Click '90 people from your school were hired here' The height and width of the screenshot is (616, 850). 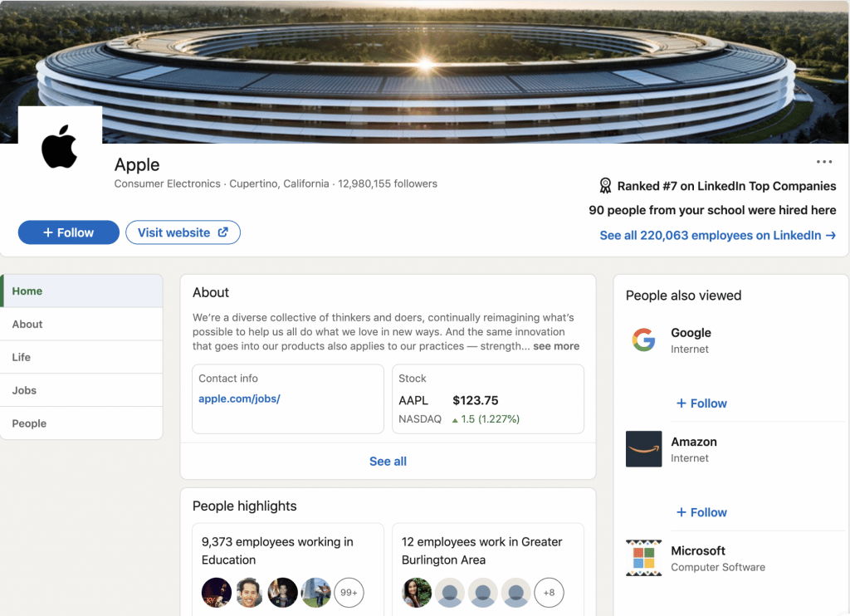pyautogui.click(x=712, y=210)
